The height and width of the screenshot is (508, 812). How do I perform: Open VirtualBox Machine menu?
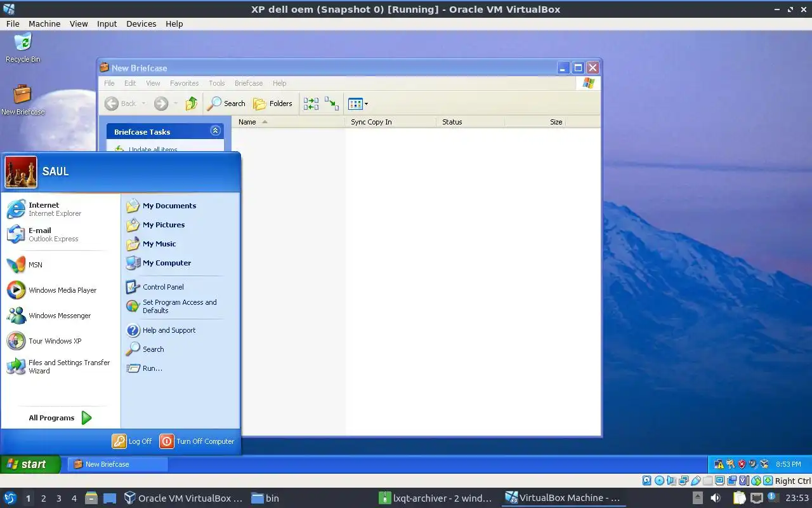(x=44, y=23)
